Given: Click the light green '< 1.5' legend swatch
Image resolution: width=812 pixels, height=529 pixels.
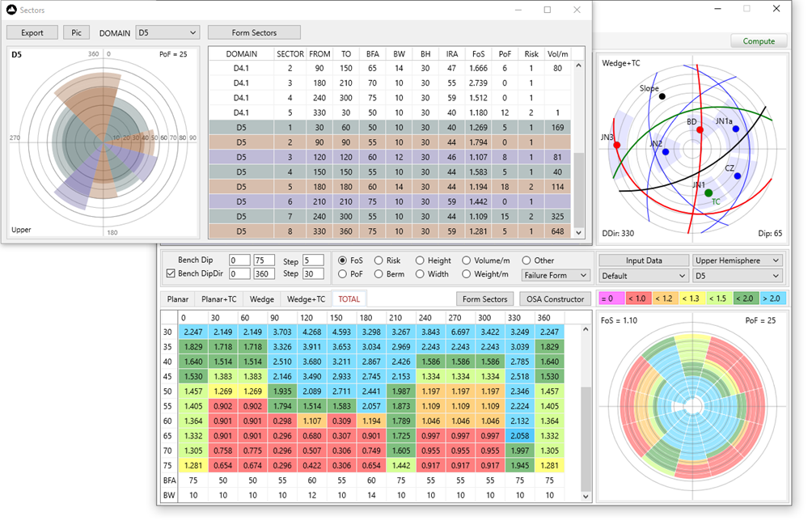Looking at the screenshot, I should click(719, 298).
